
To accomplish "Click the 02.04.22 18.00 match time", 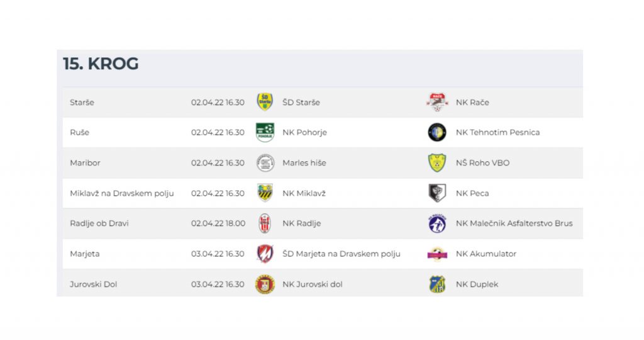I will click(218, 224).
